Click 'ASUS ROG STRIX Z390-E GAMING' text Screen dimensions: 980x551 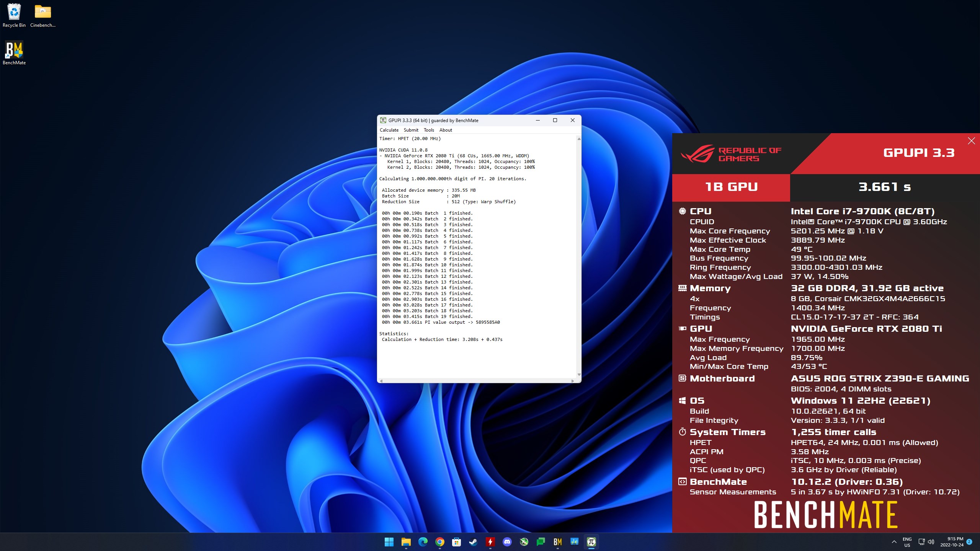coord(880,378)
